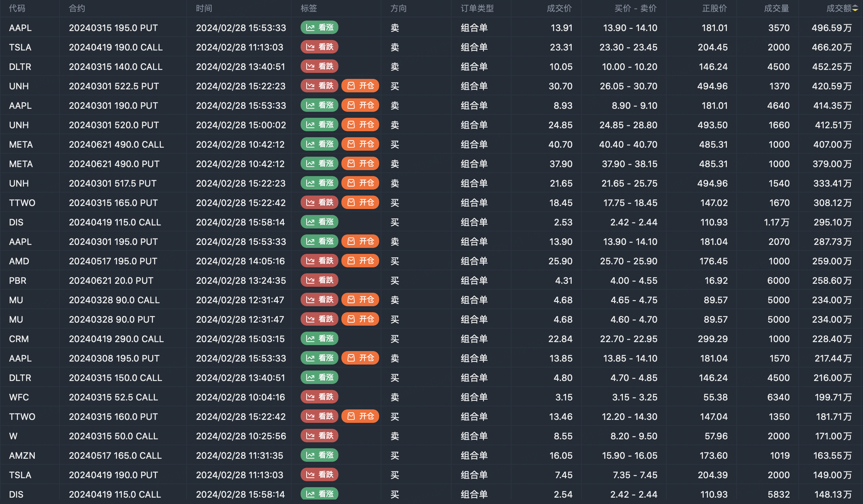Open the WFC ticker in its row
The width and height of the screenshot is (863, 504).
coord(19,397)
